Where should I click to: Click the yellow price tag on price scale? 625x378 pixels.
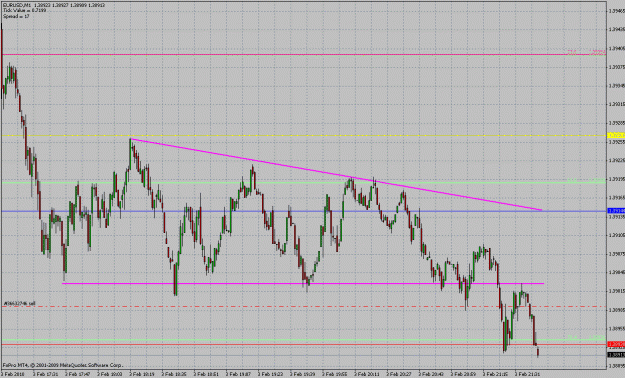[x=616, y=136]
